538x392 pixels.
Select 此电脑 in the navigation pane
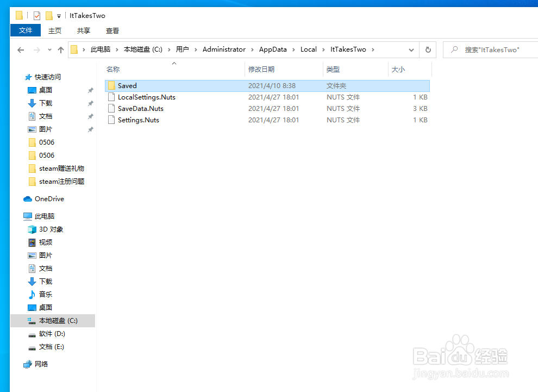pos(44,216)
